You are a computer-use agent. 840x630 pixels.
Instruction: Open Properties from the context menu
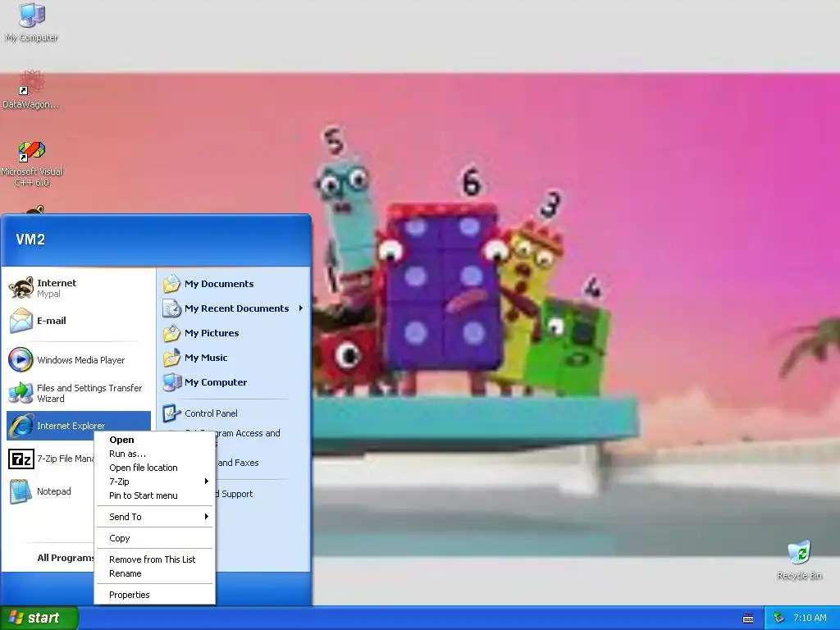(155, 595)
